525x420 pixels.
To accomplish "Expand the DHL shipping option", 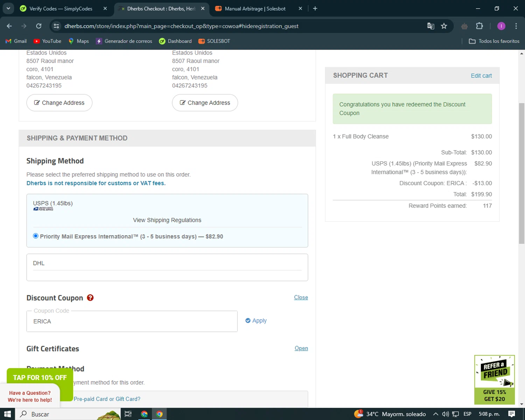I will [167, 267].
